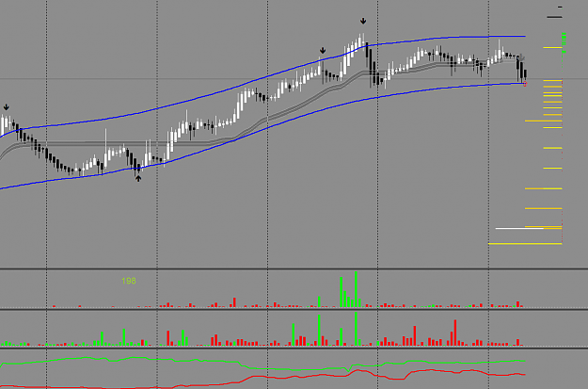Click the '198' indicator value label
588x389 pixels.
coord(129,281)
